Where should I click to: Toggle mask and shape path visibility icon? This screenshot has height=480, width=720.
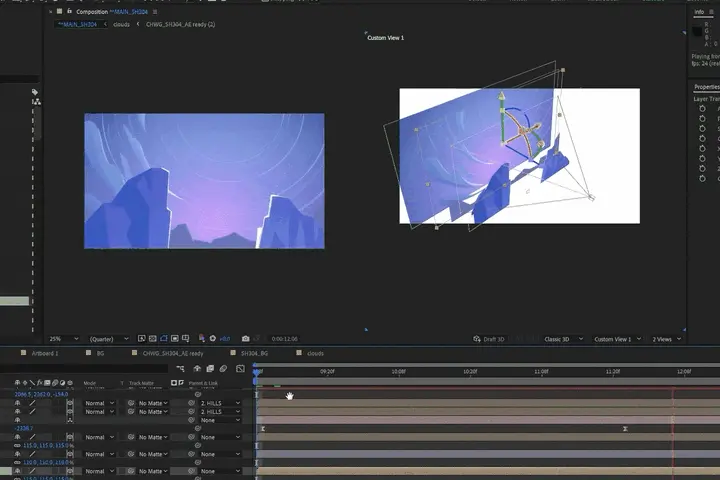point(163,339)
